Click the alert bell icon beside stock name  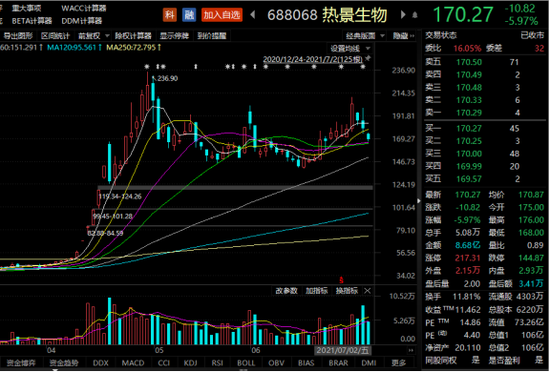(x=415, y=15)
